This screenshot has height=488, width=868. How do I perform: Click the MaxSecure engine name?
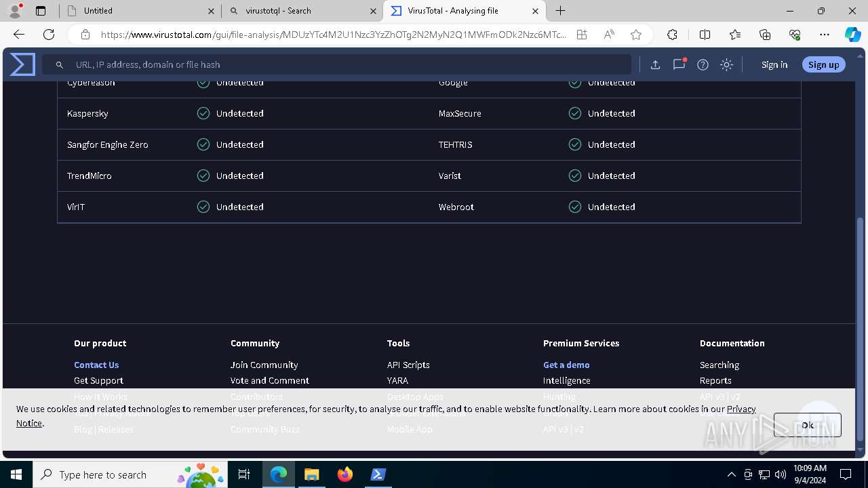(x=460, y=113)
